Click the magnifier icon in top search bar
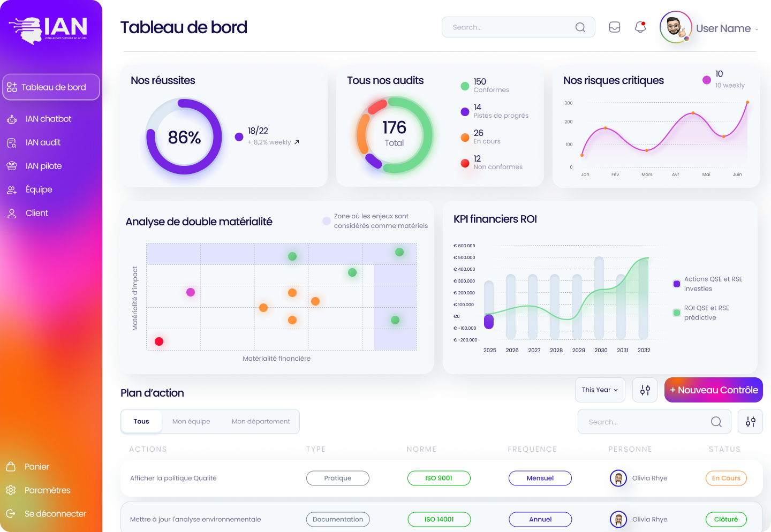Viewport: 771px width, 532px height. (580, 27)
